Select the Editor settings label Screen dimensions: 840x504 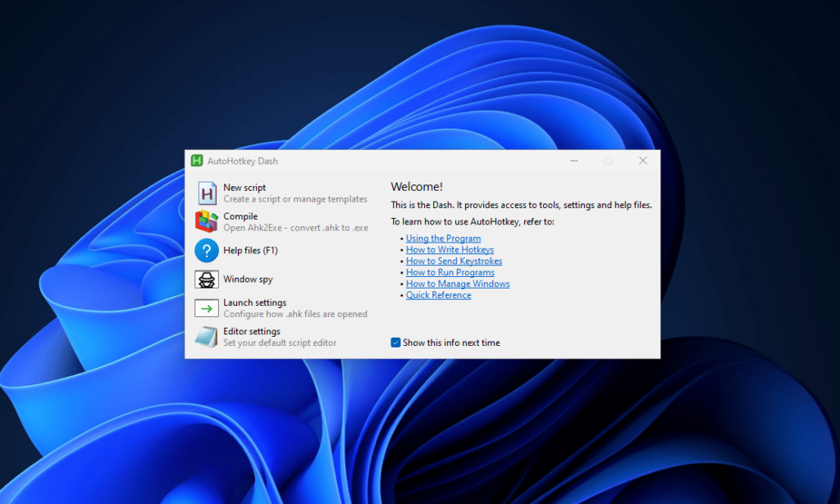point(251,331)
